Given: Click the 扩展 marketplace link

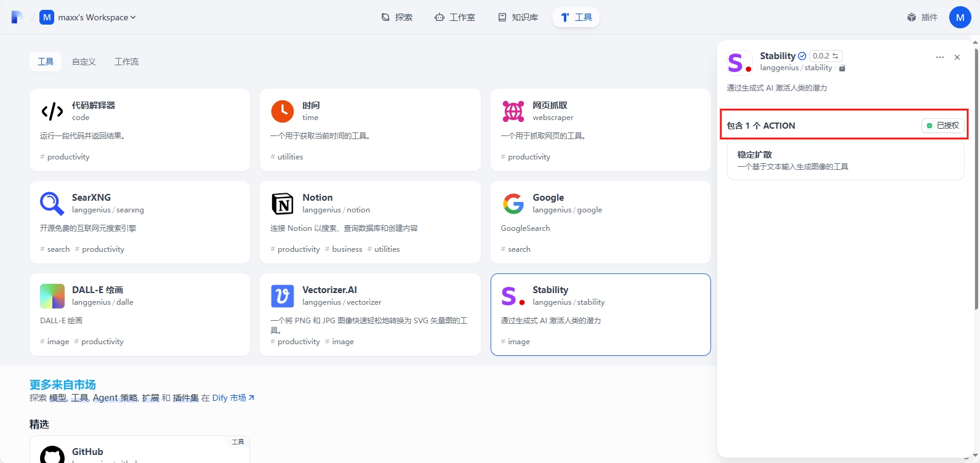Looking at the screenshot, I should [x=150, y=398].
